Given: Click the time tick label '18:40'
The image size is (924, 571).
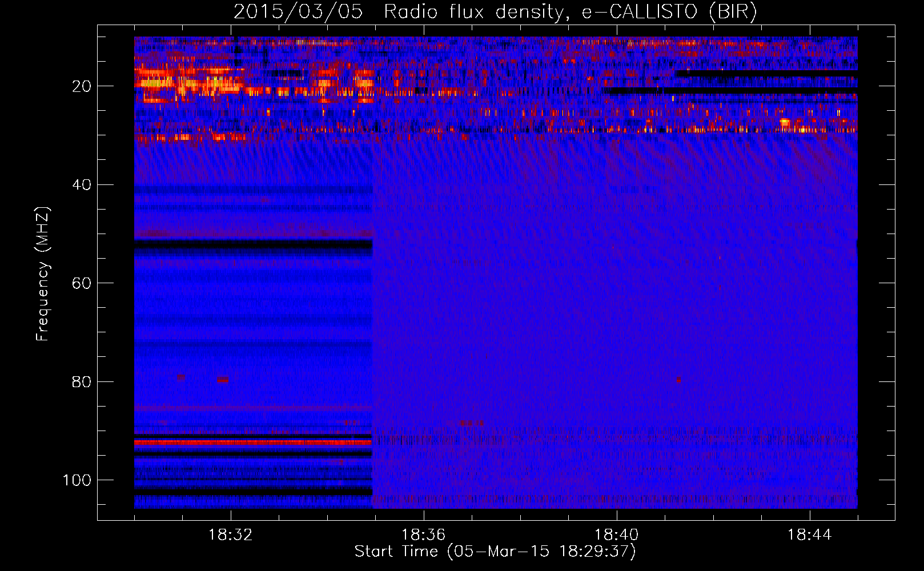Looking at the screenshot, I should (617, 535).
